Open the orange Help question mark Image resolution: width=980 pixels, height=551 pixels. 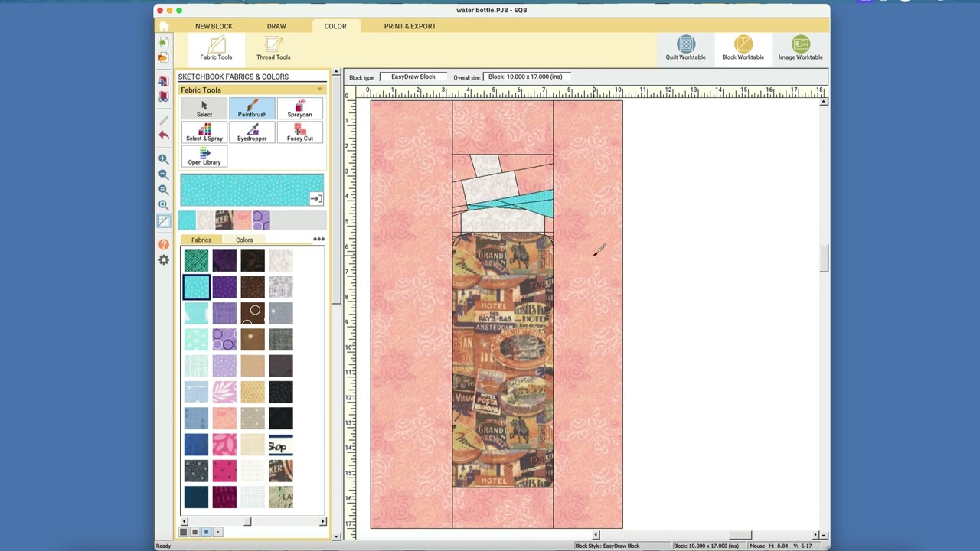163,245
